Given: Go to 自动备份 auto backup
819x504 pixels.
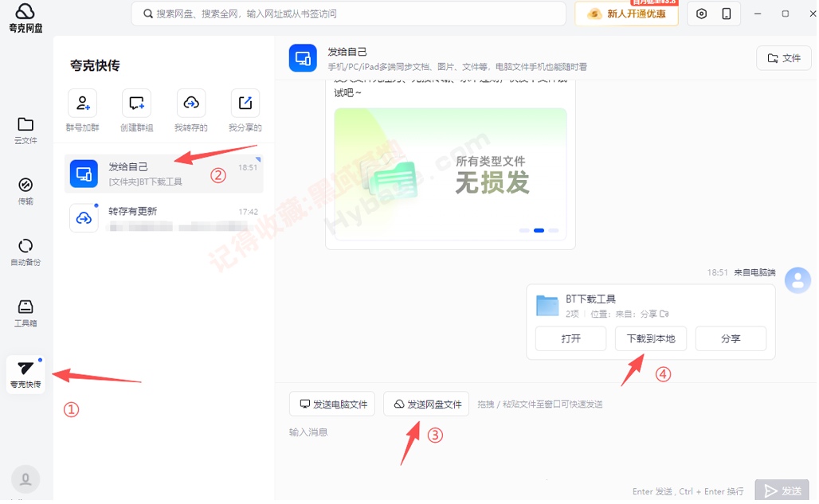Looking at the screenshot, I should [25, 252].
